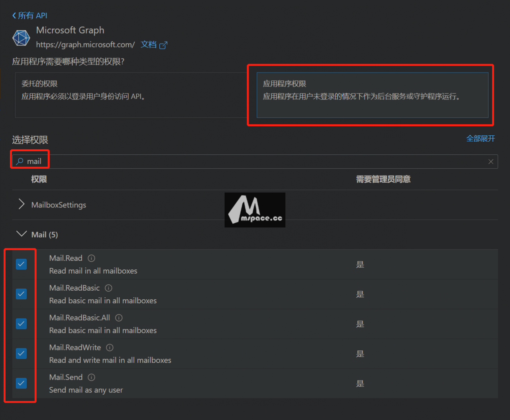The height and width of the screenshot is (420, 510).
Task: Show info for Mail.Read
Action: pos(91,258)
